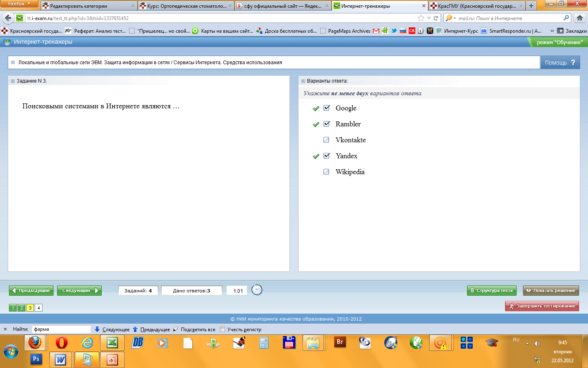
Task: Switch to 'КрасГМУ' tab
Action: (477, 6)
